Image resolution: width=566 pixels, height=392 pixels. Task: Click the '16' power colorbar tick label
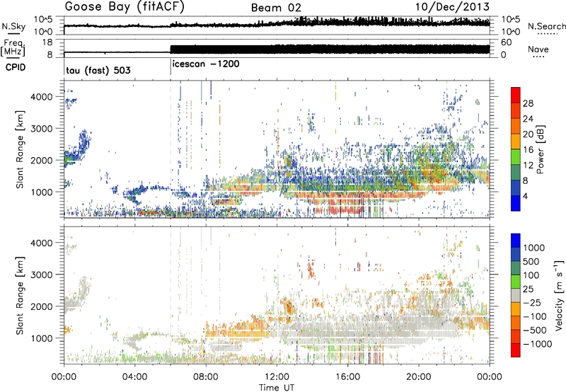point(528,150)
